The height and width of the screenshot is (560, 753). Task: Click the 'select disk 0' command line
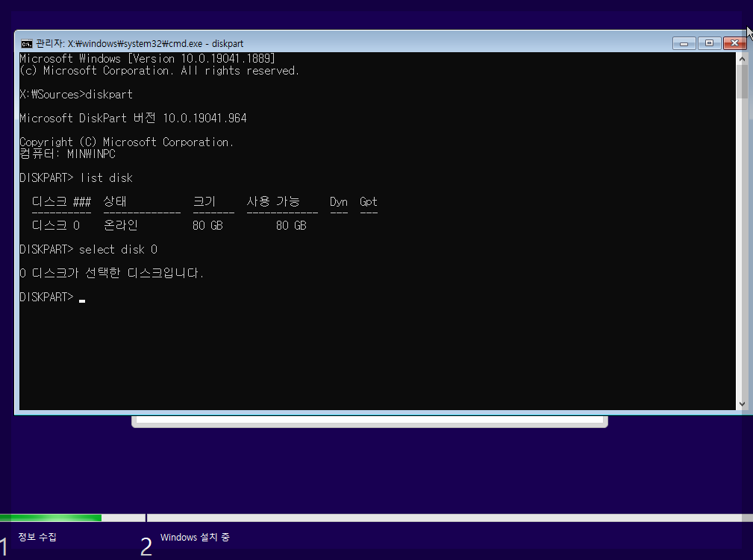tap(88, 250)
